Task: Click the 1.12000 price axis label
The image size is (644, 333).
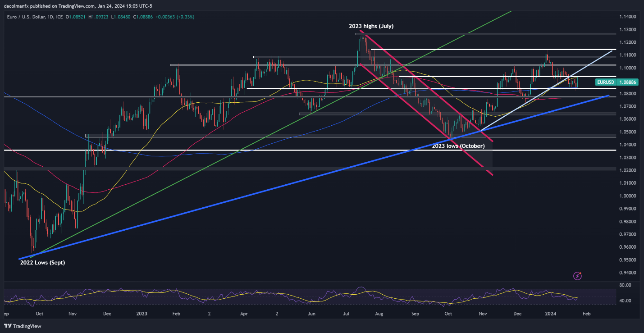Action: tap(628, 42)
